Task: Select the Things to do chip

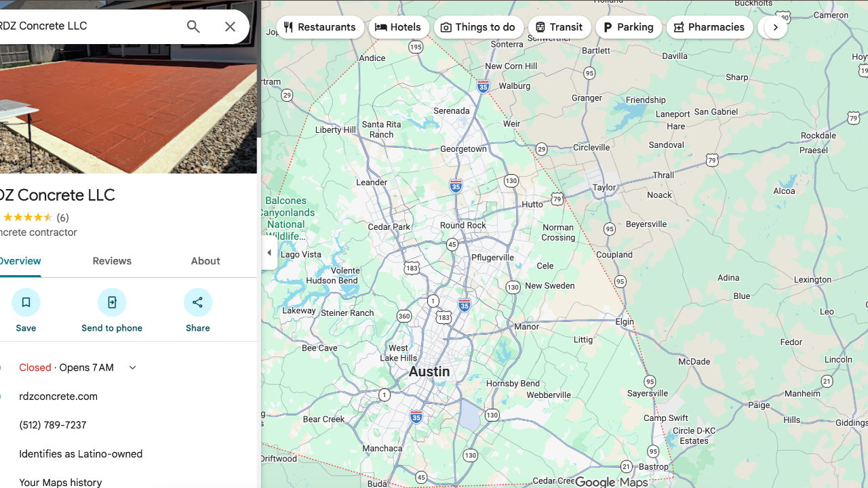Action: click(479, 27)
